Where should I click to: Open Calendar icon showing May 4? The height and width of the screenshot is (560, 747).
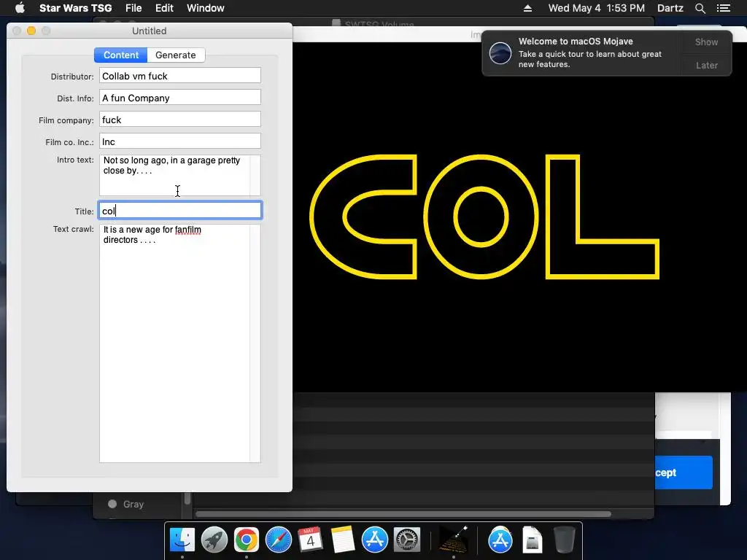click(x=310, y=540)
